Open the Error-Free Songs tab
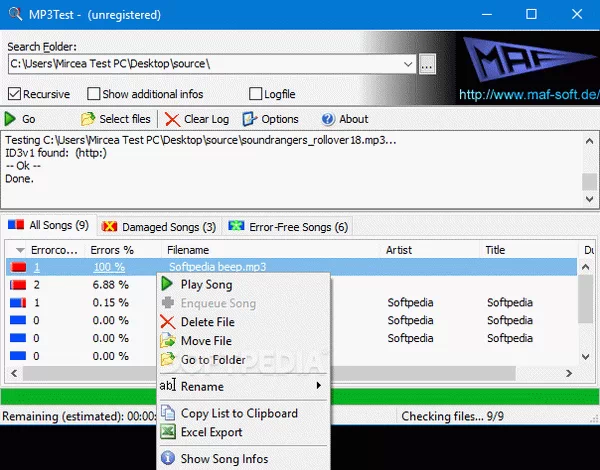The image size is (600, 470). pyautogui.click(x=289, y=227)
